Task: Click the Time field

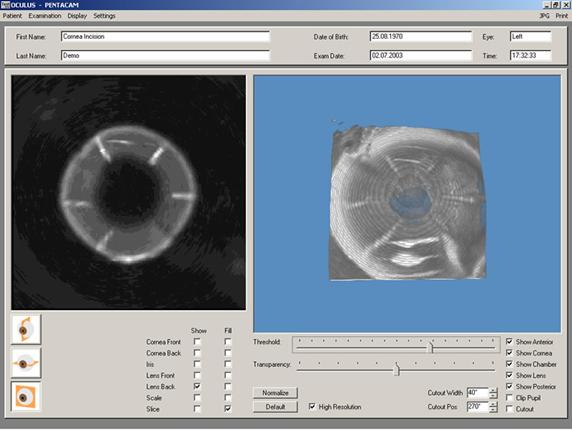Action: (530, 55)
